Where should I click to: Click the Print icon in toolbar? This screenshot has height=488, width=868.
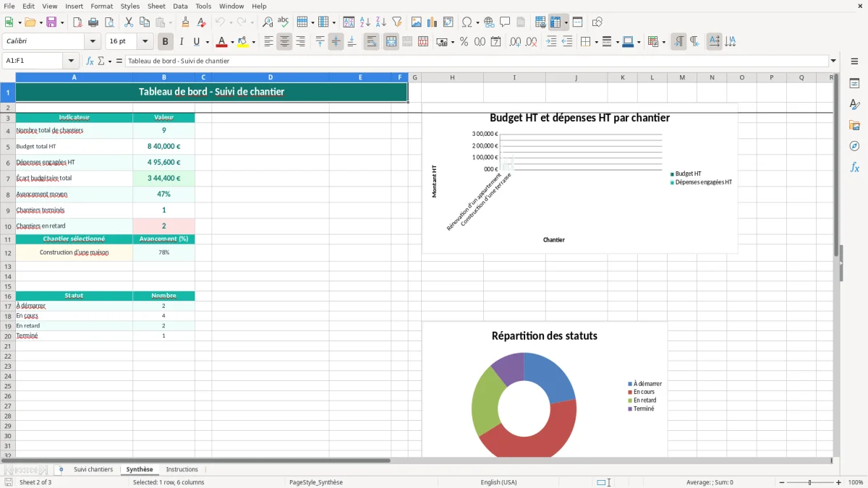pyautogui.click(x=93, y=22)
